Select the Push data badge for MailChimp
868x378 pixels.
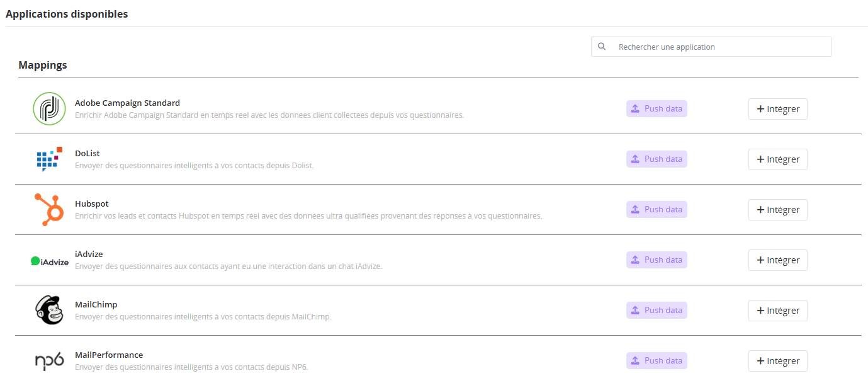point(657,311)
